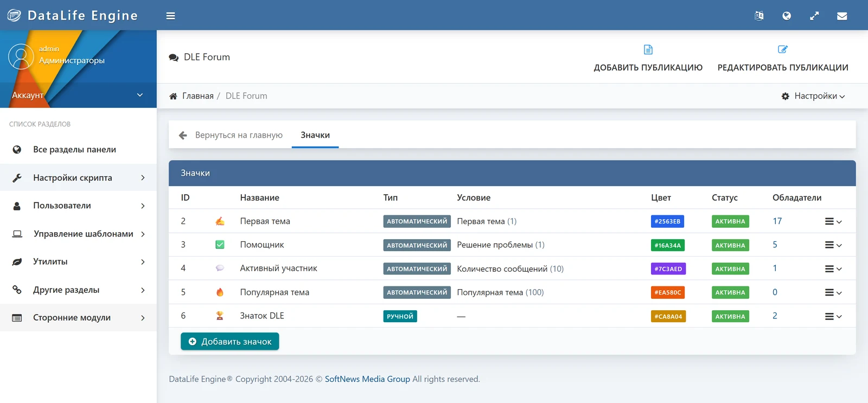Open actions menu for Знаток DLE row
This screenshot has width=868, height=403.
pos(833,316)
